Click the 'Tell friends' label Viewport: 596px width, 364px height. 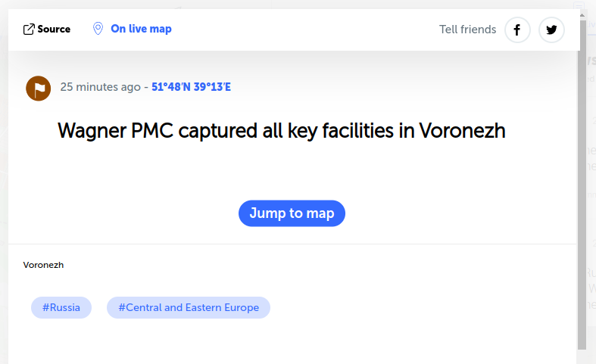(x=467, y=30)
